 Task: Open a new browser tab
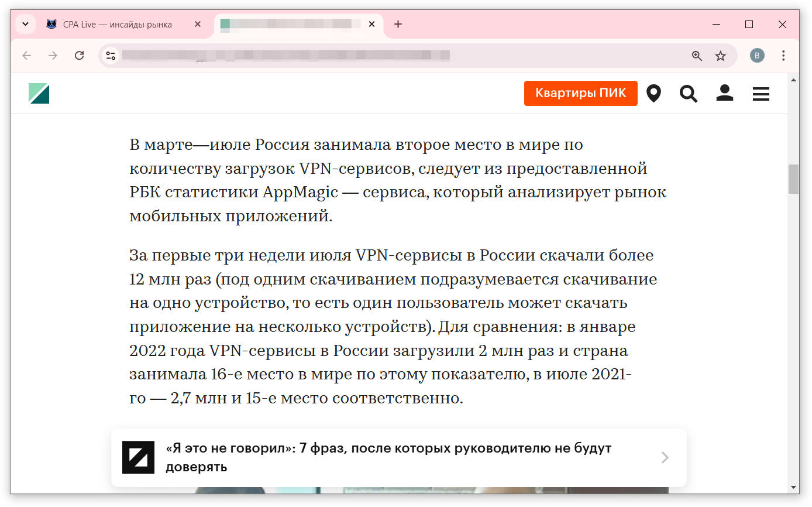click(x=398, y=24)
